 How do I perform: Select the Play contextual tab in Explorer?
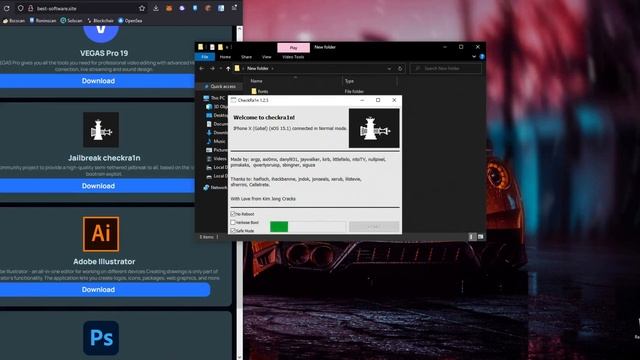coord(293,48)
